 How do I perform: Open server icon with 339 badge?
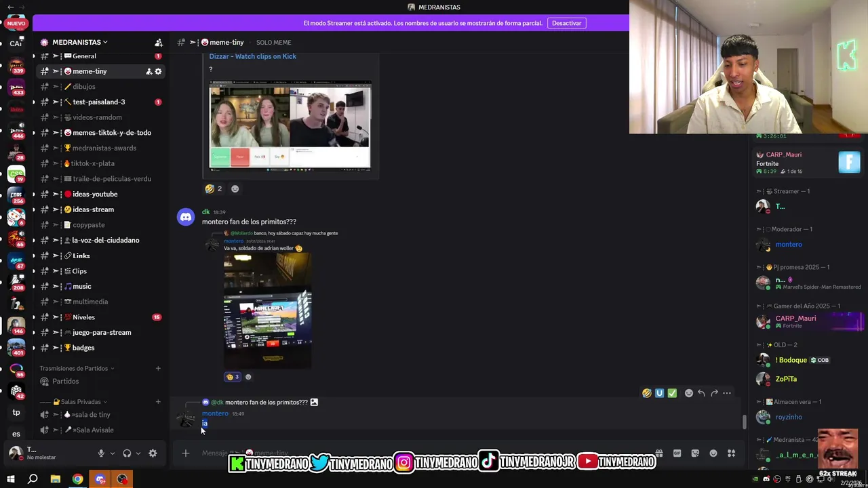[16, 66]
